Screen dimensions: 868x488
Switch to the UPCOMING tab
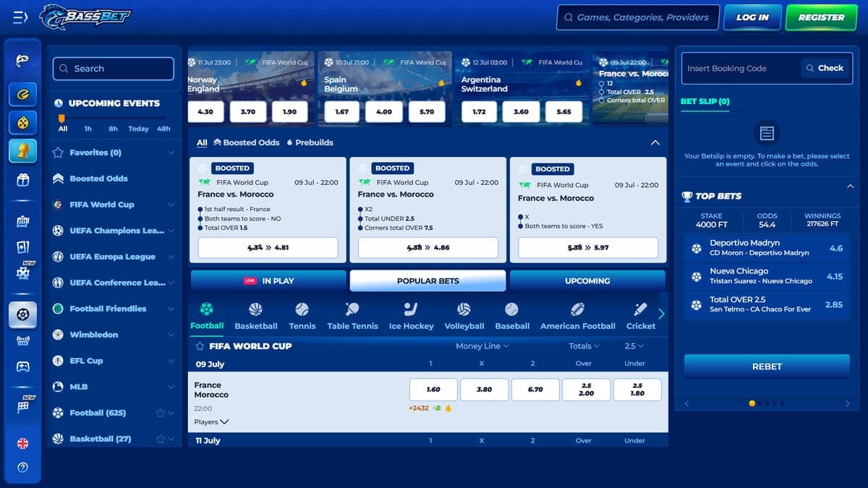pyautogui.click(x=587, y=281)
